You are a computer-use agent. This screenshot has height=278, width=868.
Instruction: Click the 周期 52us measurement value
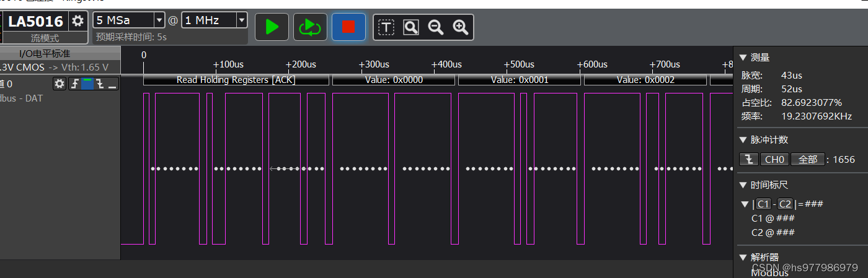pyautogui.click(x=792, y=89)
